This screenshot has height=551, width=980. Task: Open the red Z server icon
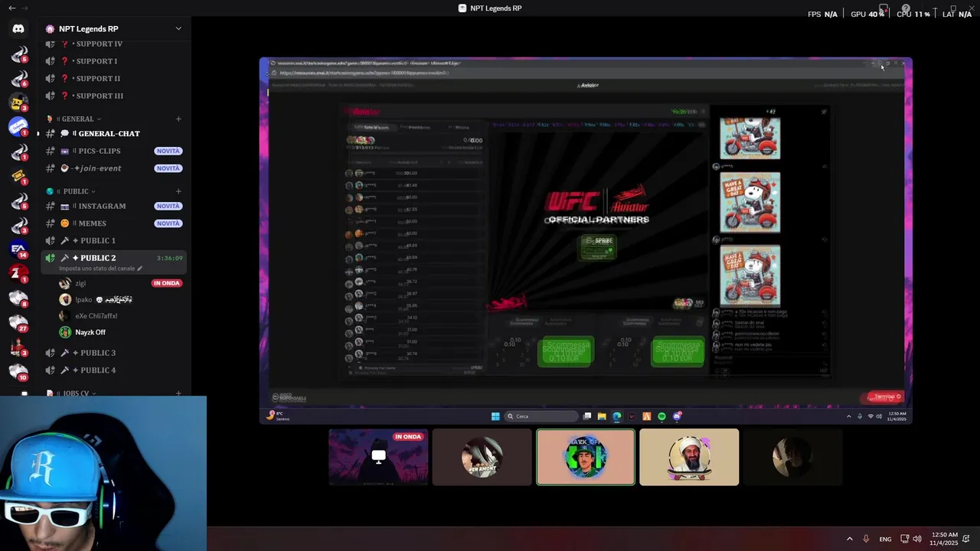pos(18,273)
